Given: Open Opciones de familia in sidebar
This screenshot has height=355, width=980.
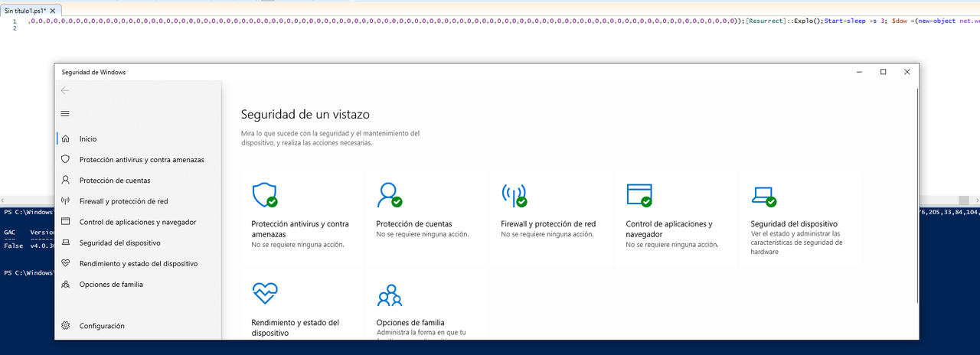Looking at the screenshot, I should (x=139, y=284).
